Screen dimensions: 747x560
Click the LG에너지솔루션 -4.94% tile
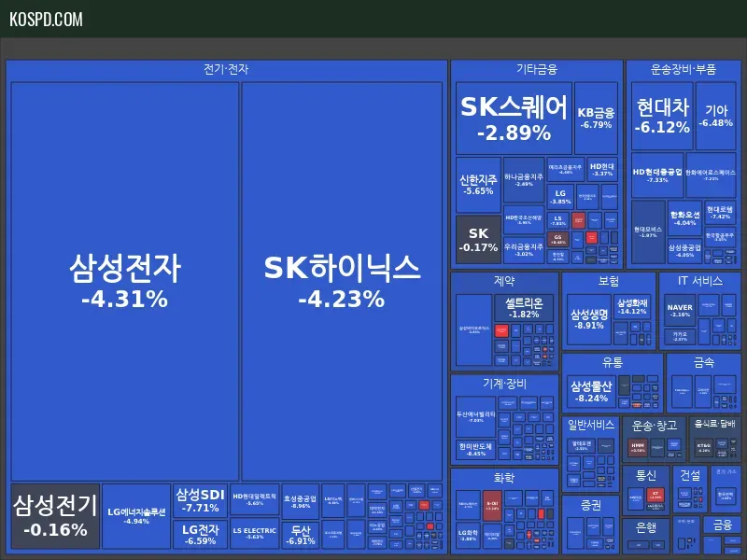click(x=136, y=516)
